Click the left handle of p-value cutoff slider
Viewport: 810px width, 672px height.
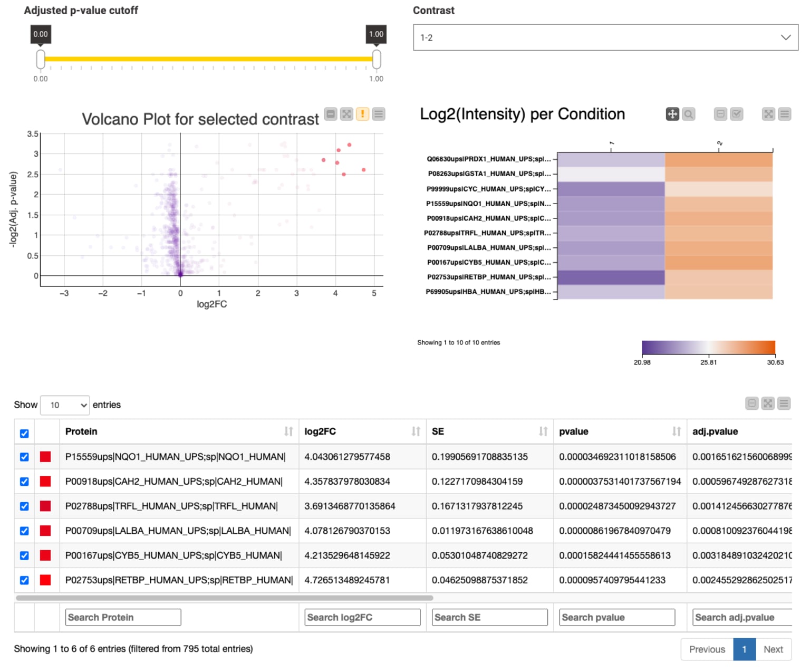pyautogui.click(x=41, y=59)
